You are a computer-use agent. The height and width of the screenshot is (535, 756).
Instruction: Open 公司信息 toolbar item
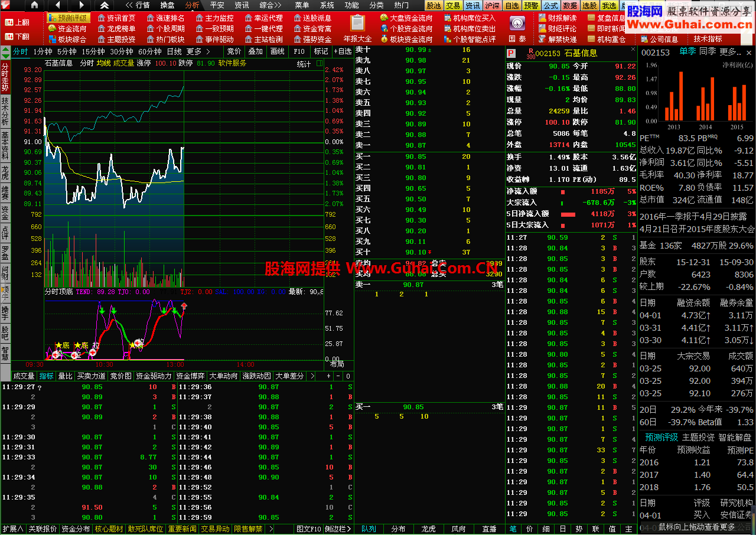(659, 39)
